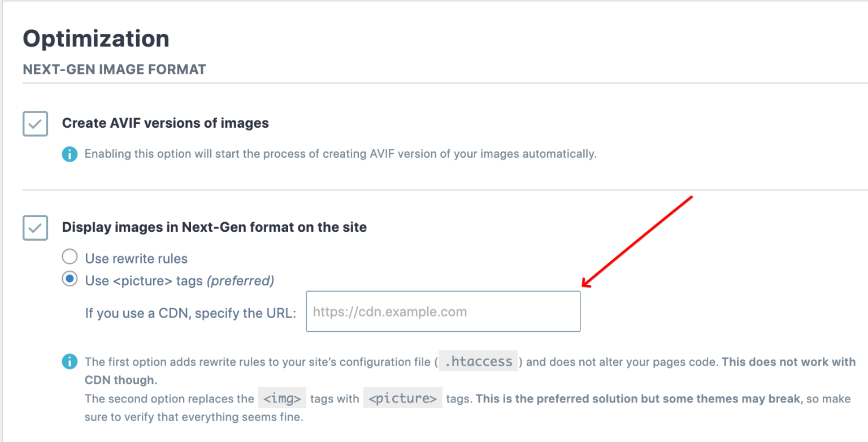Click the Create AVIF versions label text
Viewport: 868px width, 442px height.
click(x=164, y=123)
